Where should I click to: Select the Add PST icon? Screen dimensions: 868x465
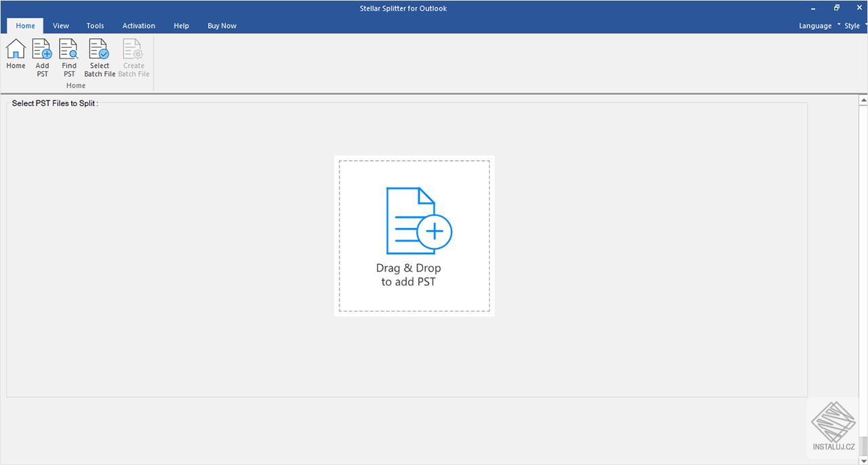42,49
